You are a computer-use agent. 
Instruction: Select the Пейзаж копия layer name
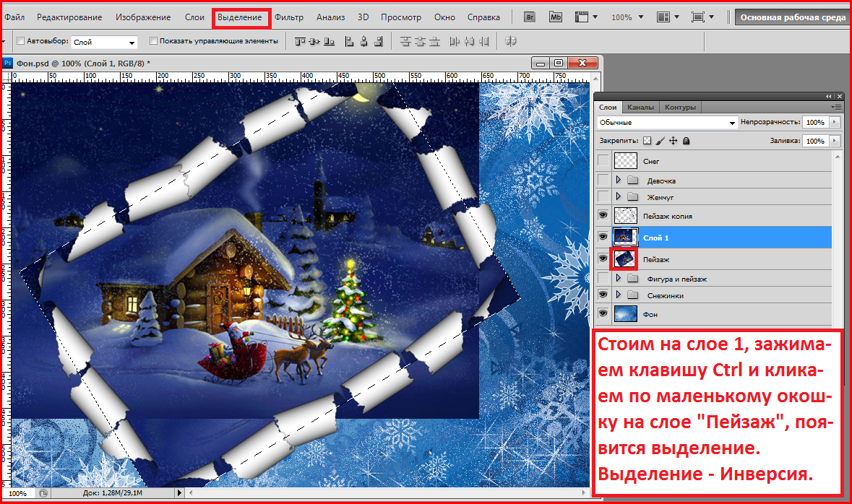click(x=667, y=216)
